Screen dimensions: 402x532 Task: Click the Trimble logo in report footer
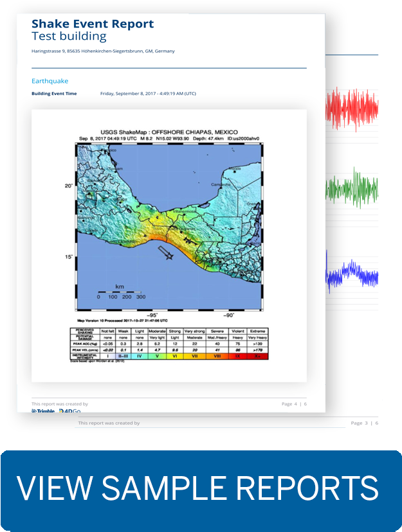[x=43, y=411]
